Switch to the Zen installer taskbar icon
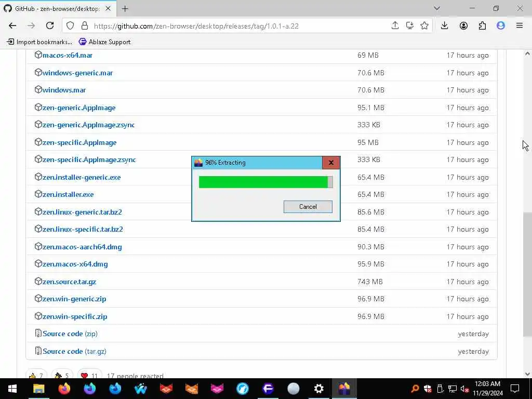The height and width of the screenshot is (399, 532). pos(344,389)
